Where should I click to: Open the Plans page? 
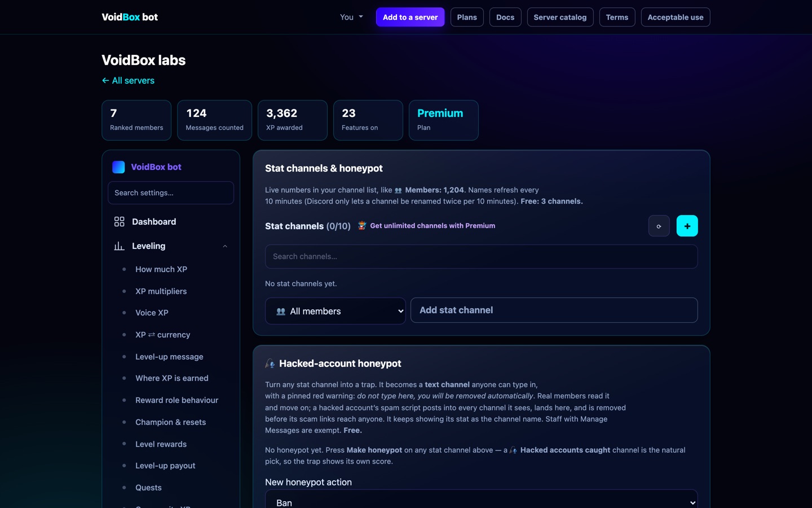[467, 17]
